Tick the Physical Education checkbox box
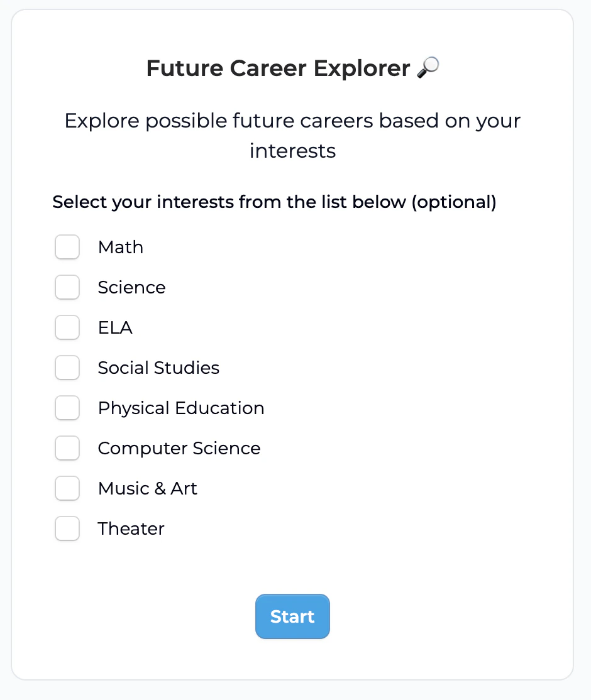 67,408
